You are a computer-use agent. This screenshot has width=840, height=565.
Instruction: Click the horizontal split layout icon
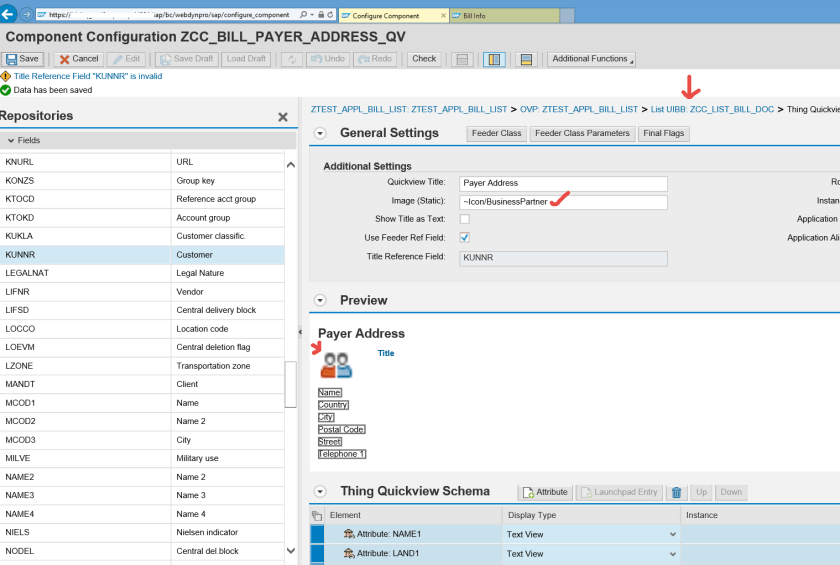(462, 59)
